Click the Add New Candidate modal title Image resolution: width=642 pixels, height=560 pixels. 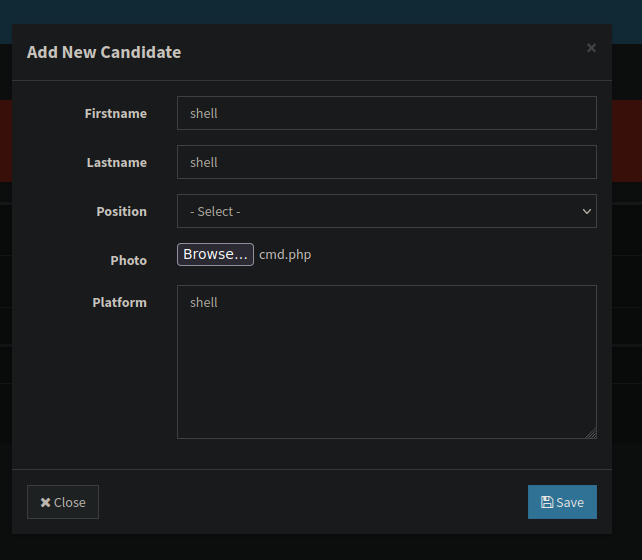pos(104,52)
